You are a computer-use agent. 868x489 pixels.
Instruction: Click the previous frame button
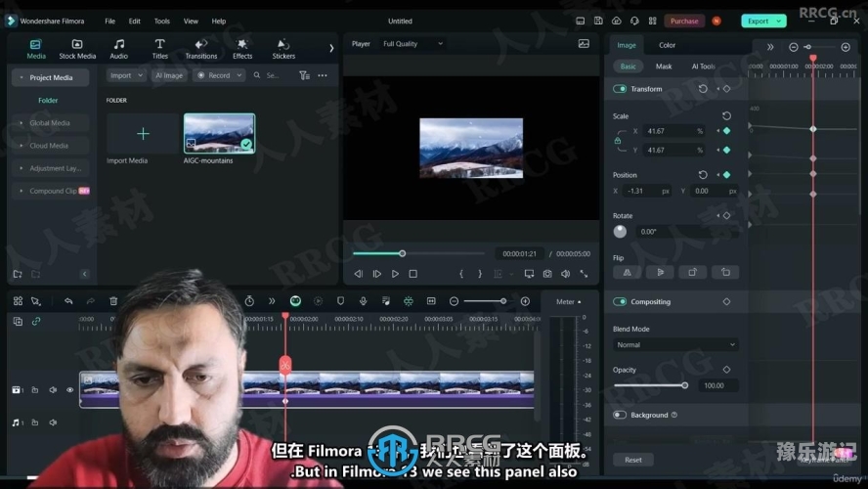358,274
